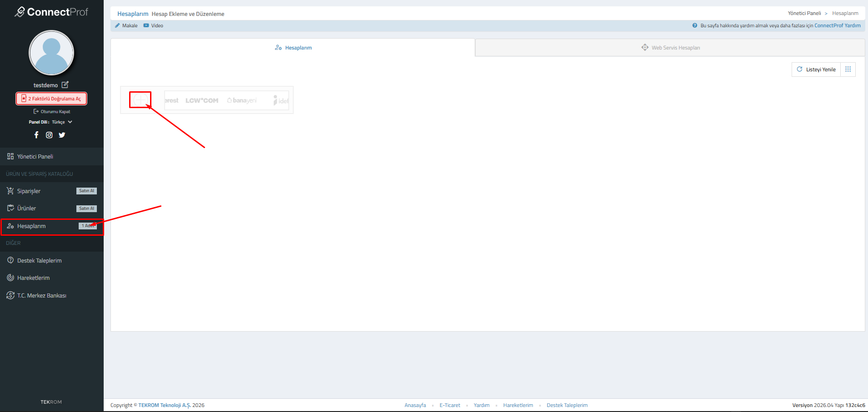Switch to Web Servis Hesapları tab
868x412 pixels.
pos(670,48)
